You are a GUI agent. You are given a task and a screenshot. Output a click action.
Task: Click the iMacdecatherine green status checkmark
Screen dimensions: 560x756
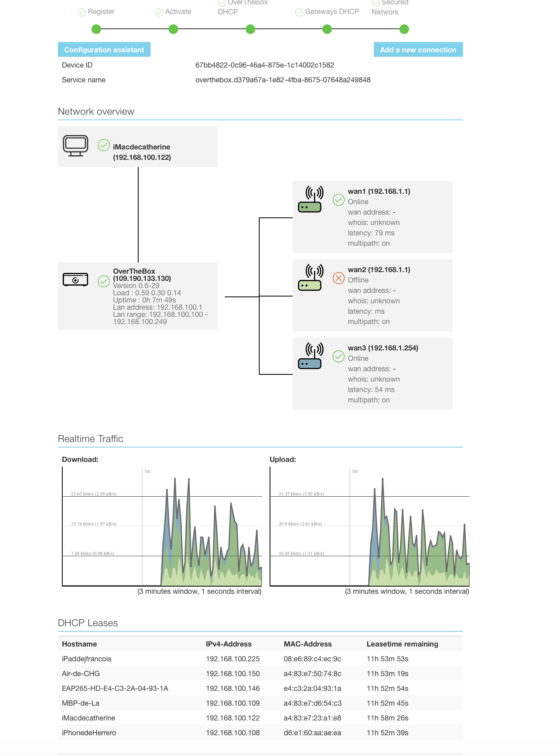pos(104,145)
